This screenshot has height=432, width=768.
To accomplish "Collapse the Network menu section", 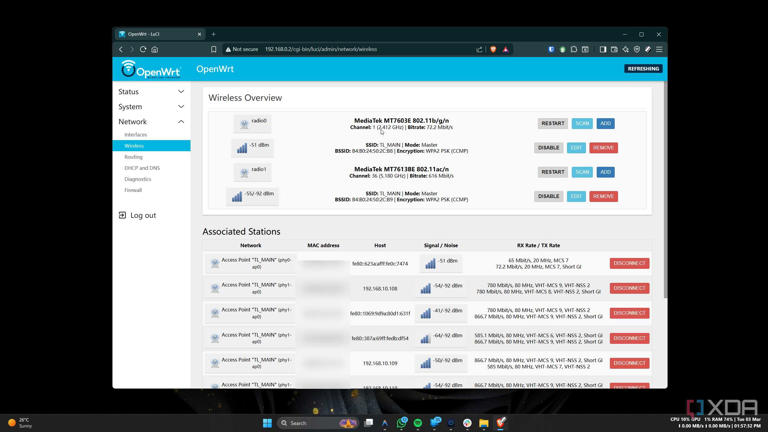I will click(151, 121).
